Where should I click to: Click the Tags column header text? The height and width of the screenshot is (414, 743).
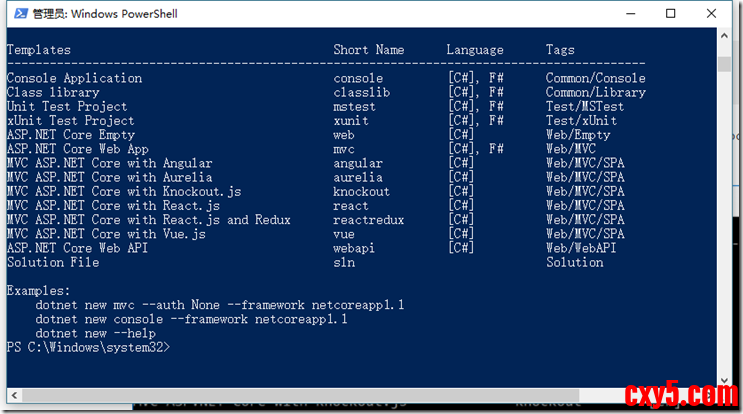(x=560, y=50)
